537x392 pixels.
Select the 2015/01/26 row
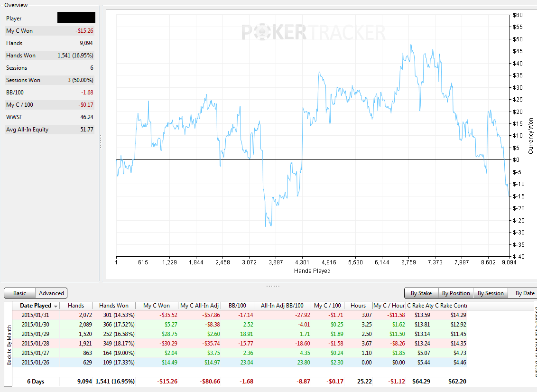(x=240, y=363)
